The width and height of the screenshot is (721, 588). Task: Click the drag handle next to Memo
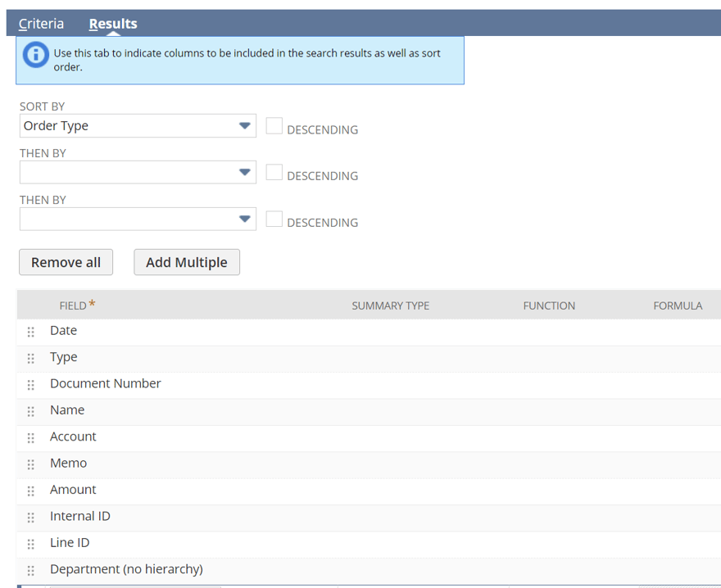tap(30, 464)
